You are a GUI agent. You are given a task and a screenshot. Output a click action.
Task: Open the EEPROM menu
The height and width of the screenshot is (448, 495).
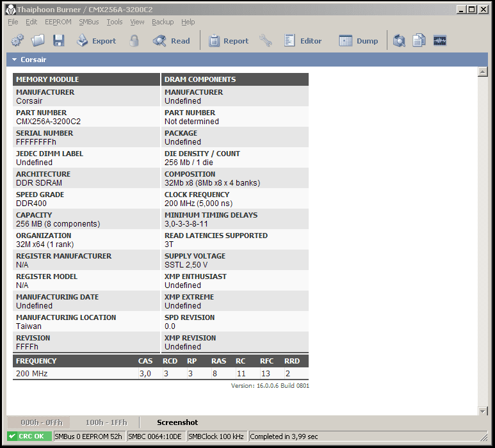point(58,22)
